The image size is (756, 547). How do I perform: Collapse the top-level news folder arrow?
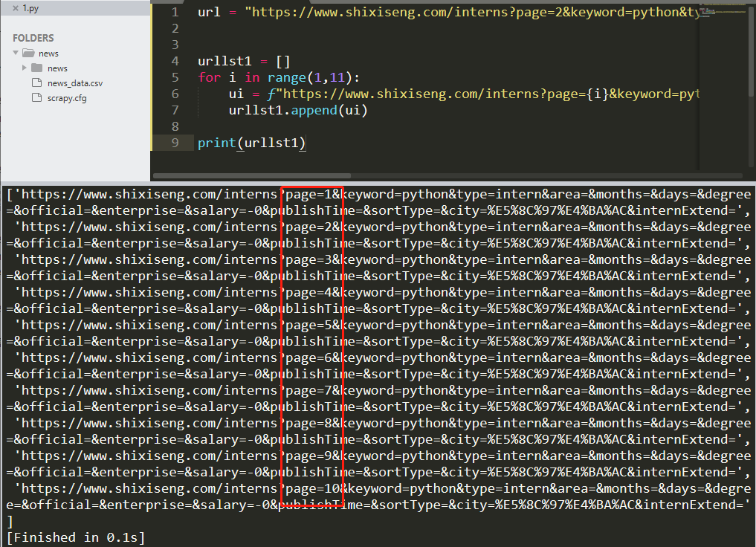point(16,53)
